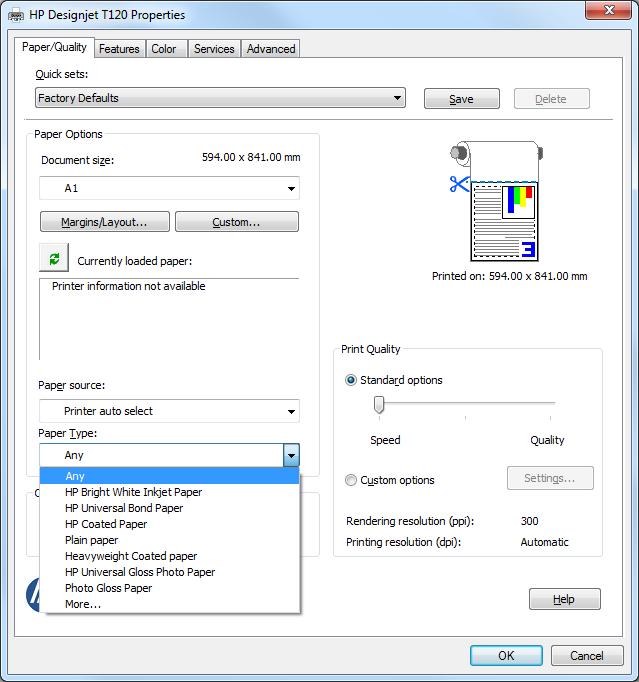Click the refresh loaded paper icon
639x682 pixels.
pyautogui.click(x=54, y=258)
